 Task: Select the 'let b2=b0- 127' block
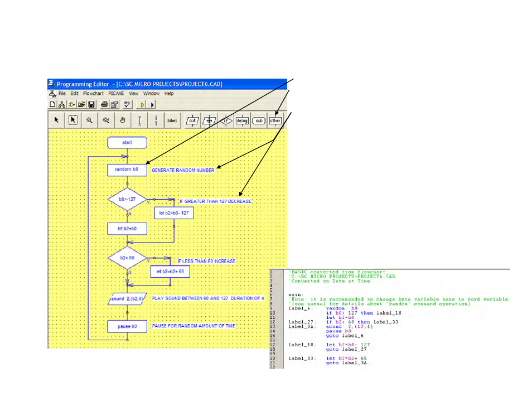tap(174, 213)
